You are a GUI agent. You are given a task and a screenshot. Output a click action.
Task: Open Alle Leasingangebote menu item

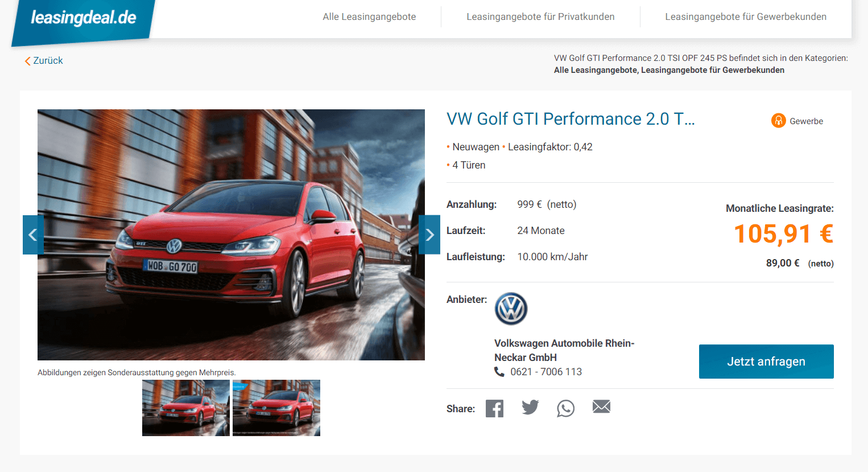(x=369, y=17)
